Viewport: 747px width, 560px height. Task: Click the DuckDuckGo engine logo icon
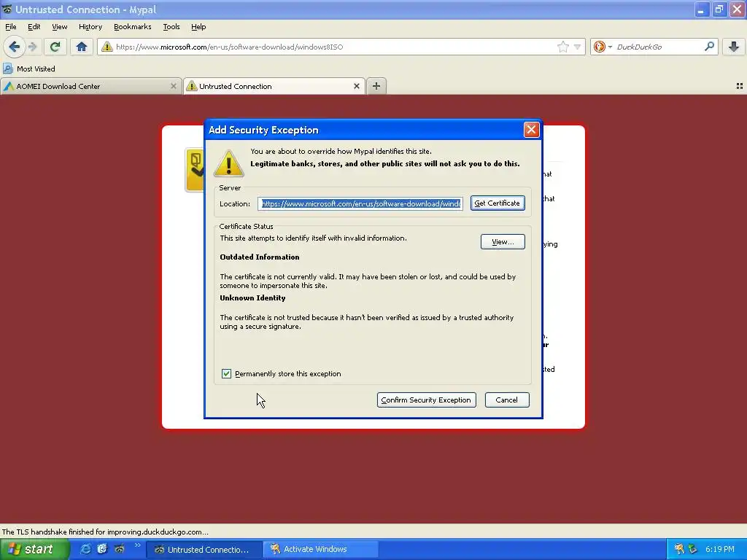tap(600, 47)
